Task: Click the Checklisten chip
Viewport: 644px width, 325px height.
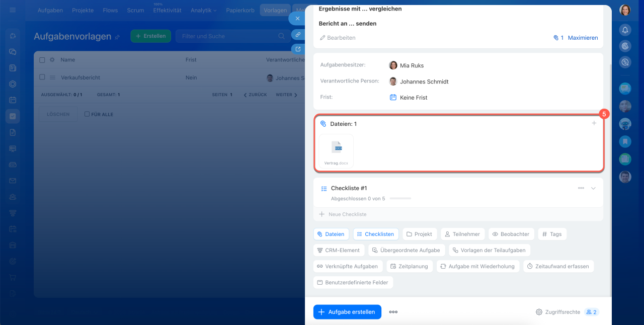Action: point(376,234)
